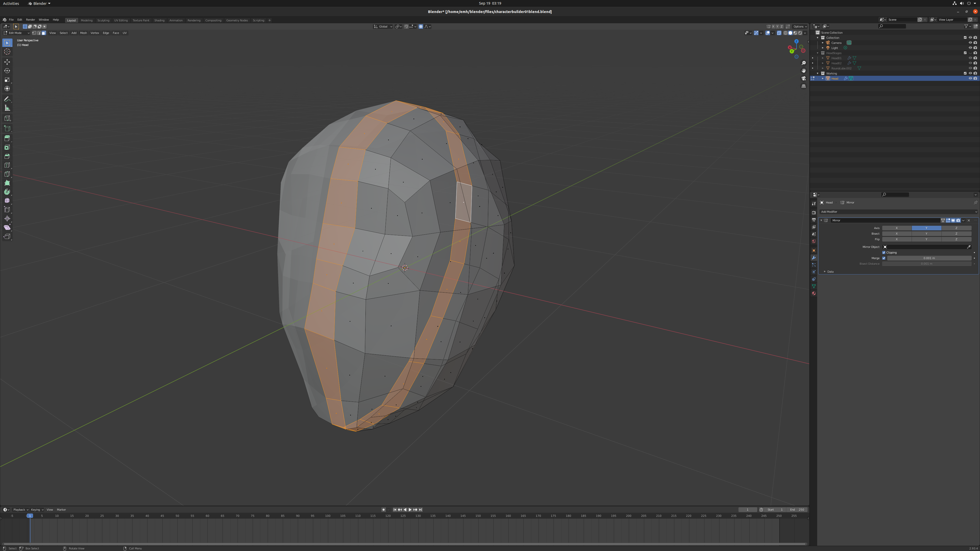Open the World properties tab icon
The image size is (980, 551).
[x=814, y=242]
